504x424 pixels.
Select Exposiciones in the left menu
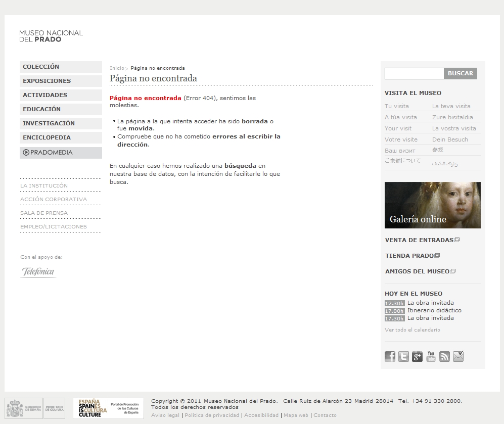pyautogui.click(x=47, y=81)
